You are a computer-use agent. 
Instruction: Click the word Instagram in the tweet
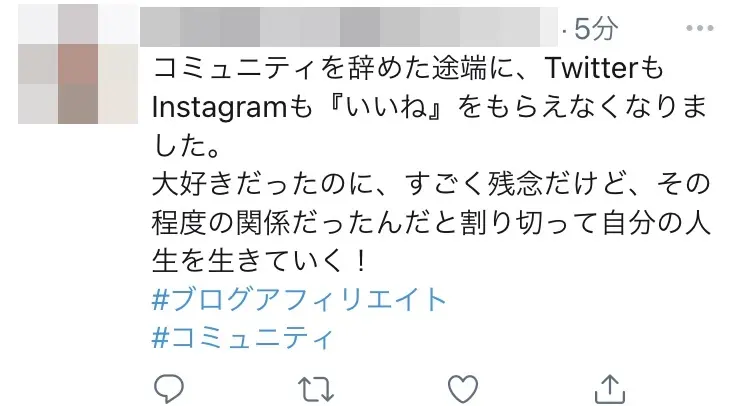(219, 108)
